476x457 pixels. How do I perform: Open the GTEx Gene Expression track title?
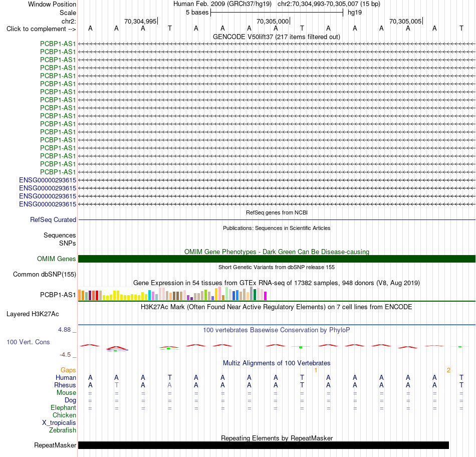tap(277, 283)
